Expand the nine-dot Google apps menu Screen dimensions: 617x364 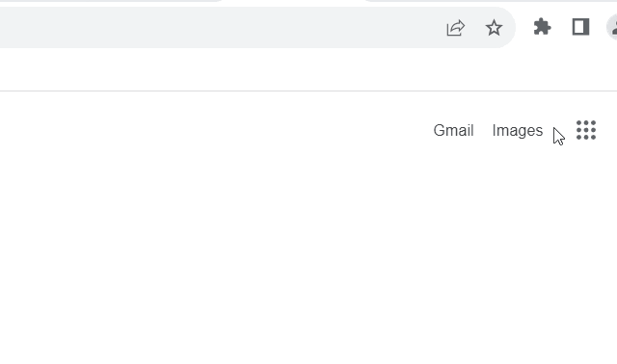click(586, 130)
